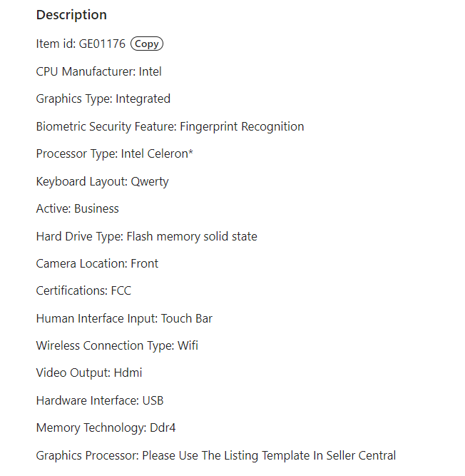Click the Graphics Type: Integrated text
Screen dimensions: 465x476
tap(103, 99)
